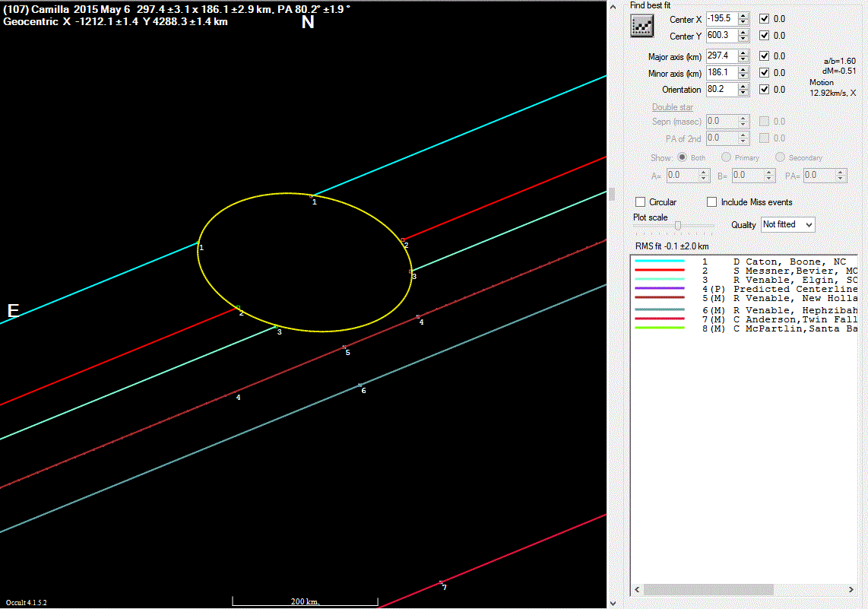This screenshot has height=609, width=868.
Task: Click the RMS fit -0.1 ±2.0 km text
Action: tap(672, 246)
